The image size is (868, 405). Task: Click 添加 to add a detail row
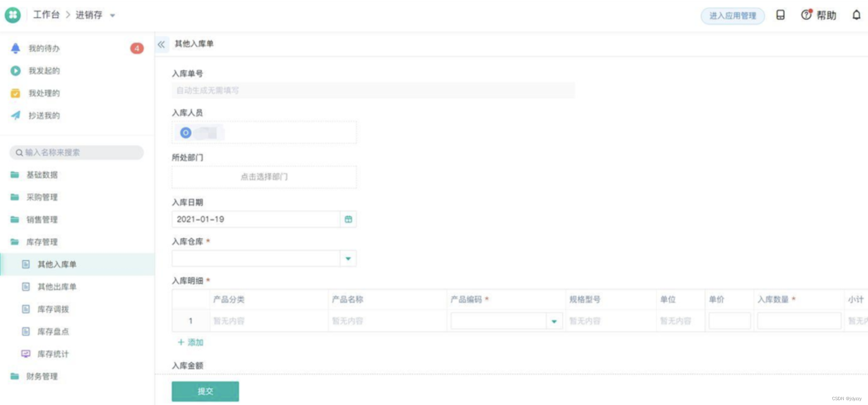[x=191, y=342]
